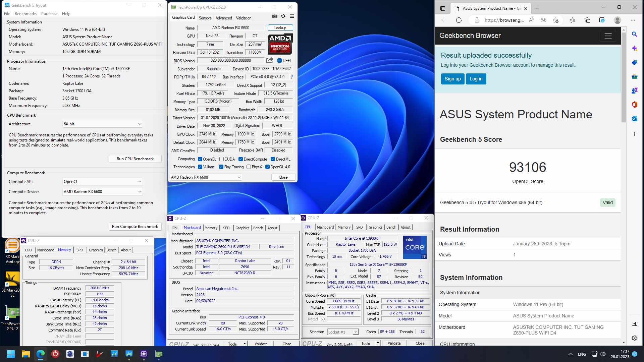The height and width of the screenshot is (362, 644).
Task: Click the Run Compute Benchmark button
Action: (x=135, y=227)
